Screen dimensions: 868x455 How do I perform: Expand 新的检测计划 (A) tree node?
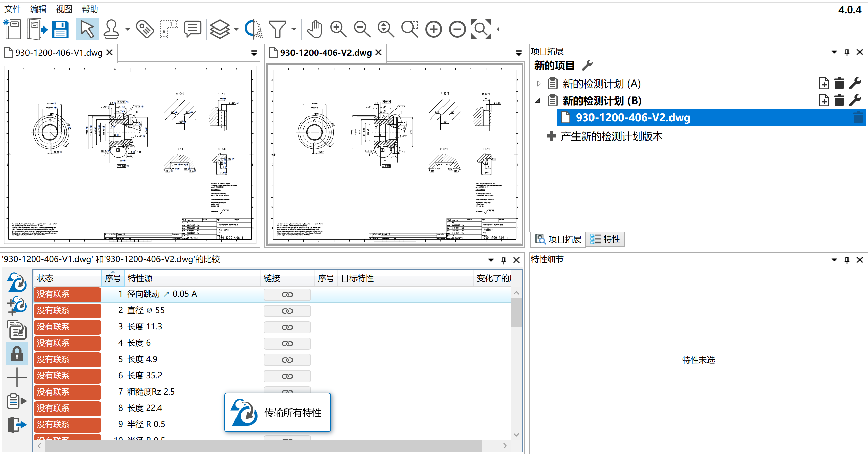pyautogui.click(x=539, y=84)
